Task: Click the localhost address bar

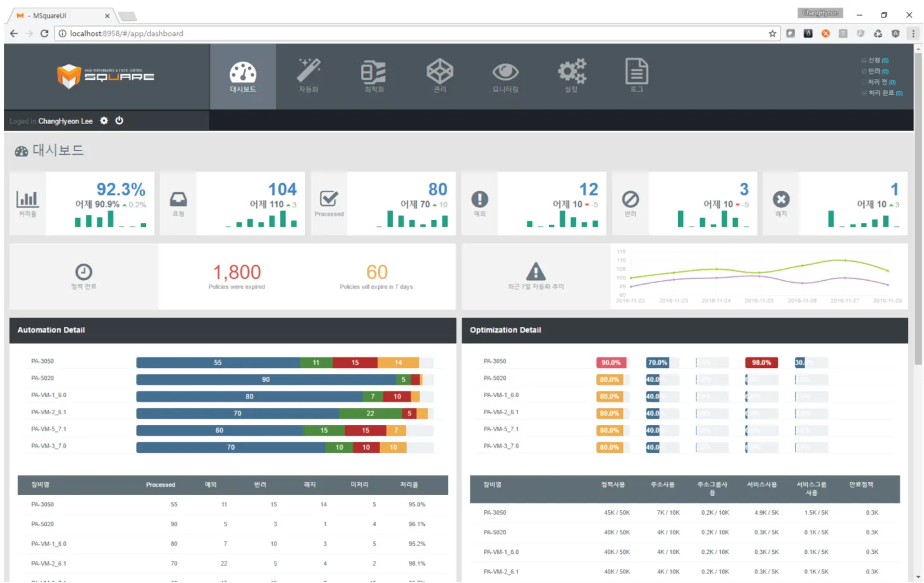Action: (x=411, y=34)
